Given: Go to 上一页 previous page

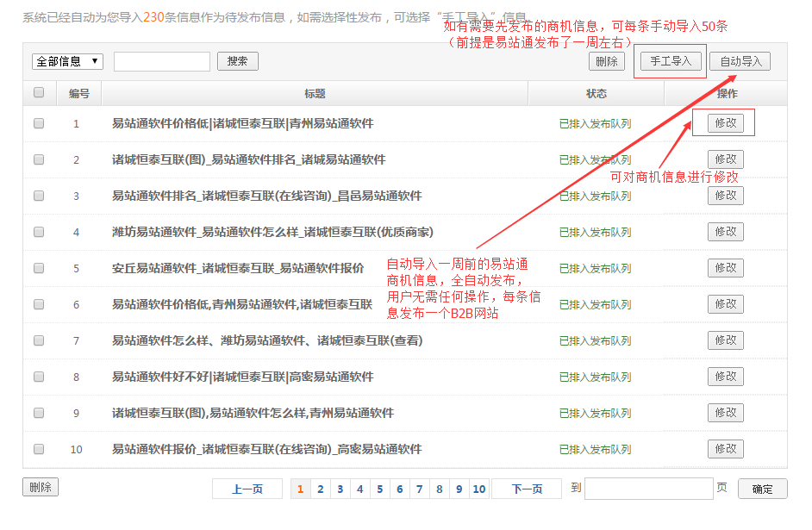Looking at the screenshot, I should [x=247, y=489].
